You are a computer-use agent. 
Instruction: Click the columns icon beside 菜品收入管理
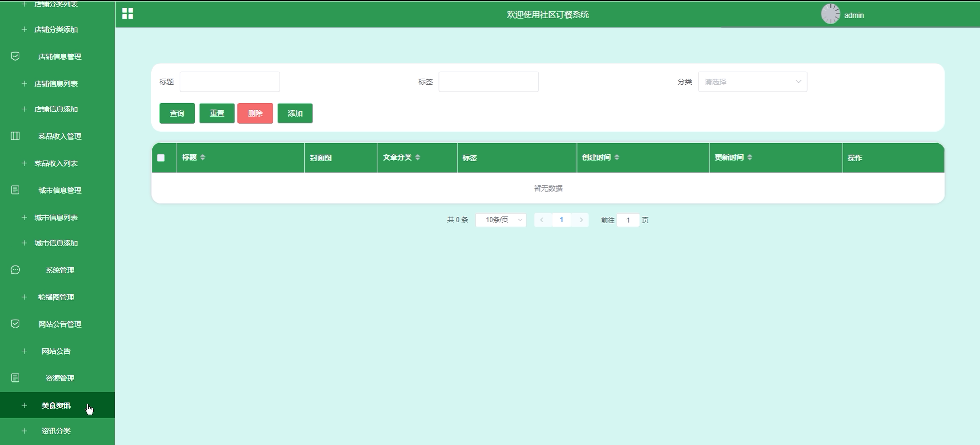click(15, 136)
